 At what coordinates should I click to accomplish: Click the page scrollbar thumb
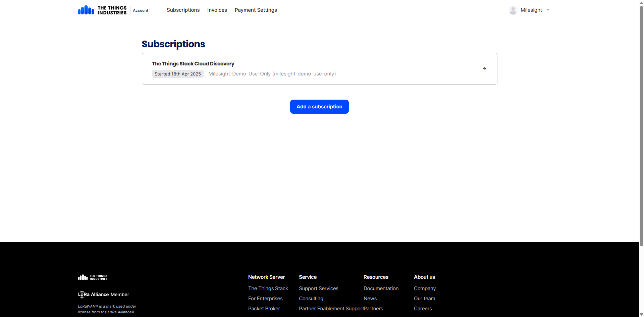click(641, 126)
